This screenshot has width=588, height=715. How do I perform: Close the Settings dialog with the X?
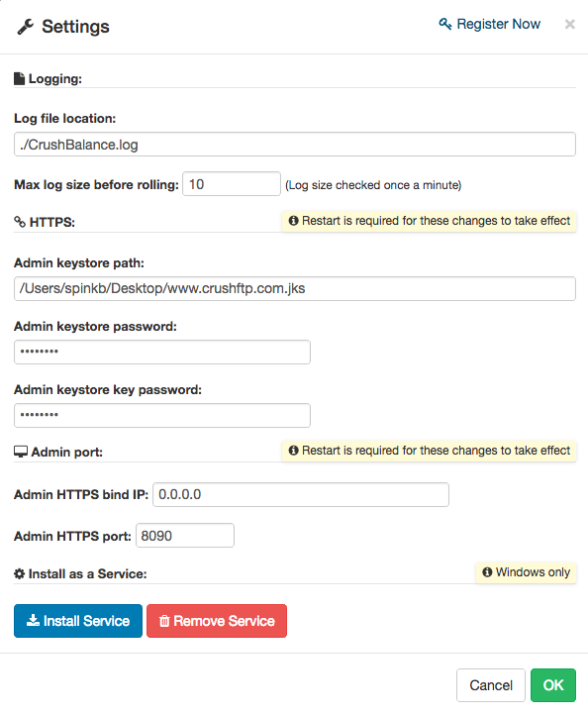click(570, 24)
